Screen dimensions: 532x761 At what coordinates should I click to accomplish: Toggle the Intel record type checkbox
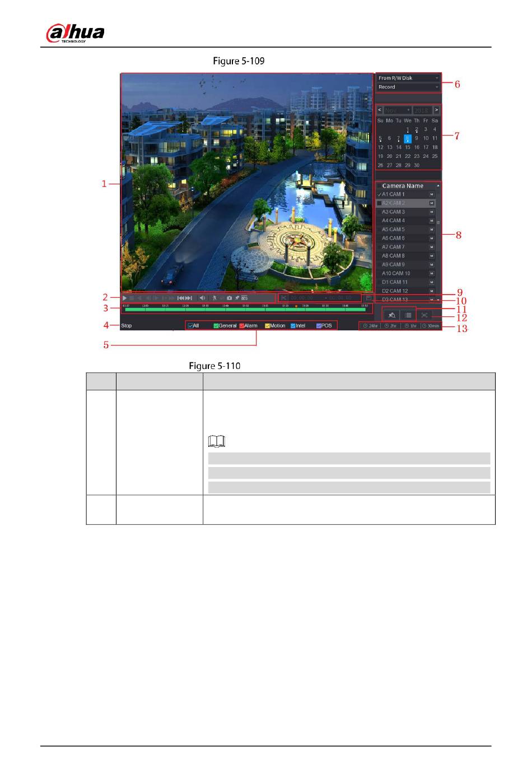point(293,325)
